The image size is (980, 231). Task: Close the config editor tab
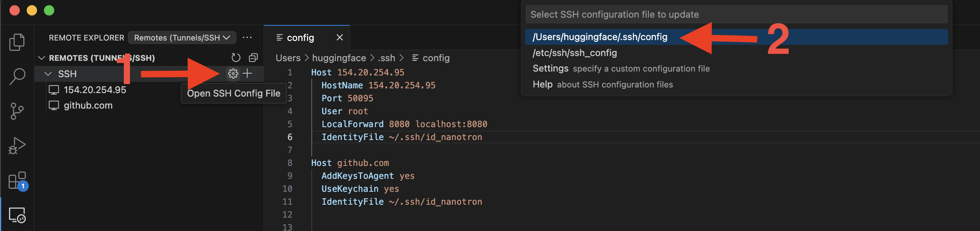[x=340, y=37]
